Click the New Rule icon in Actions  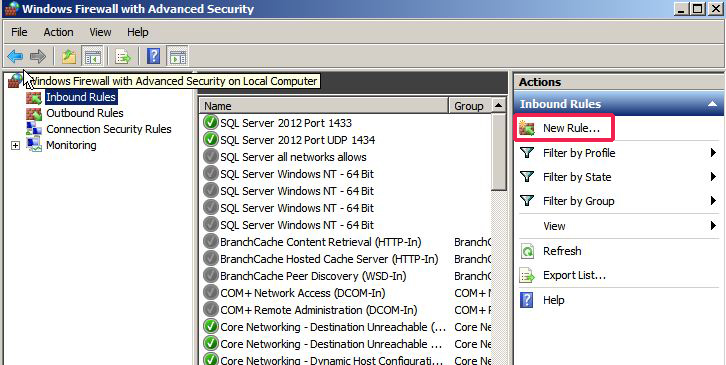(x=527, y=128)
